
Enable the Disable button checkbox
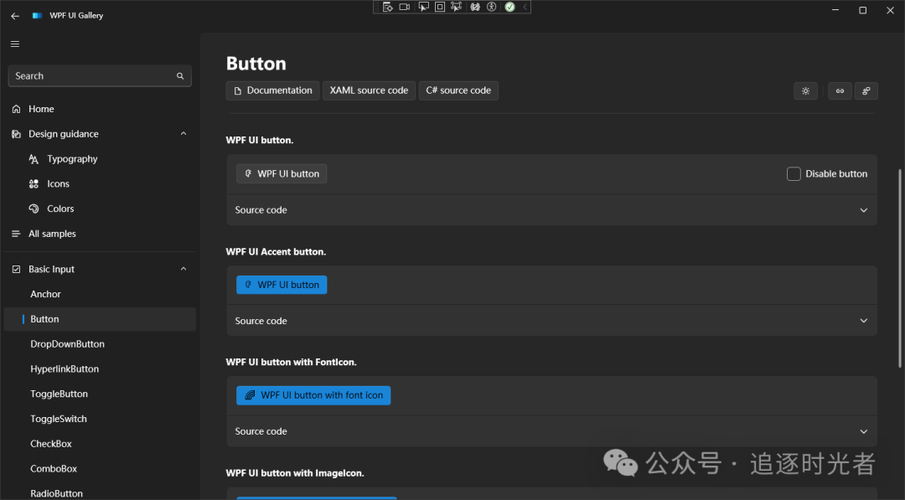click(x=794, y=174)
